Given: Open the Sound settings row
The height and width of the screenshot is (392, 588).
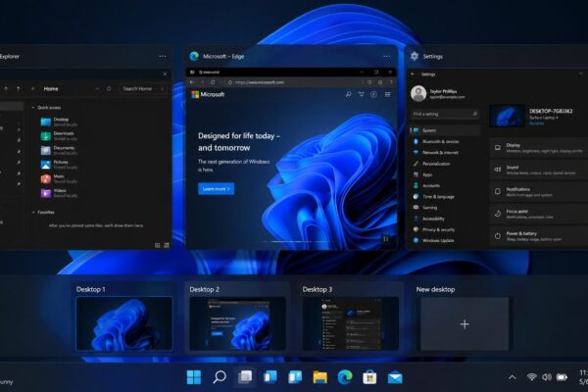Looking at the screenshot, I should (x=539, y=170).
